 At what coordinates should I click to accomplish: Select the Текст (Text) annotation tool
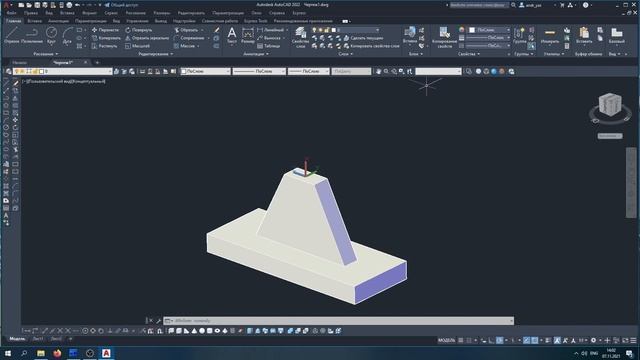coord(231,36)
